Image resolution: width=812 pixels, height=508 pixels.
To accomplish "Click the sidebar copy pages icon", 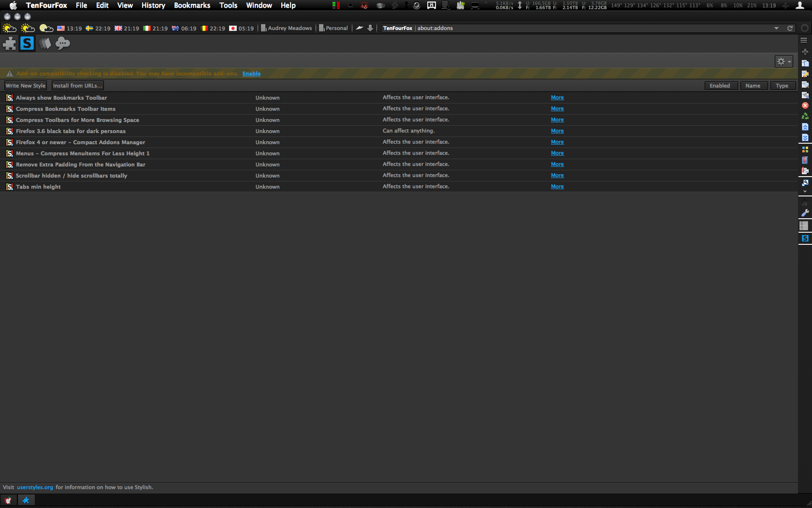I will (x=805, y=63).
